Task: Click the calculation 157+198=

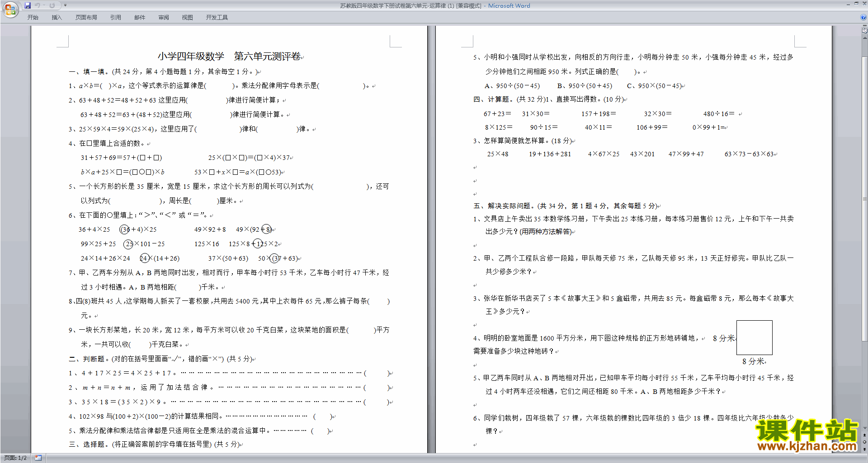Action: click(x=599, y=114)
